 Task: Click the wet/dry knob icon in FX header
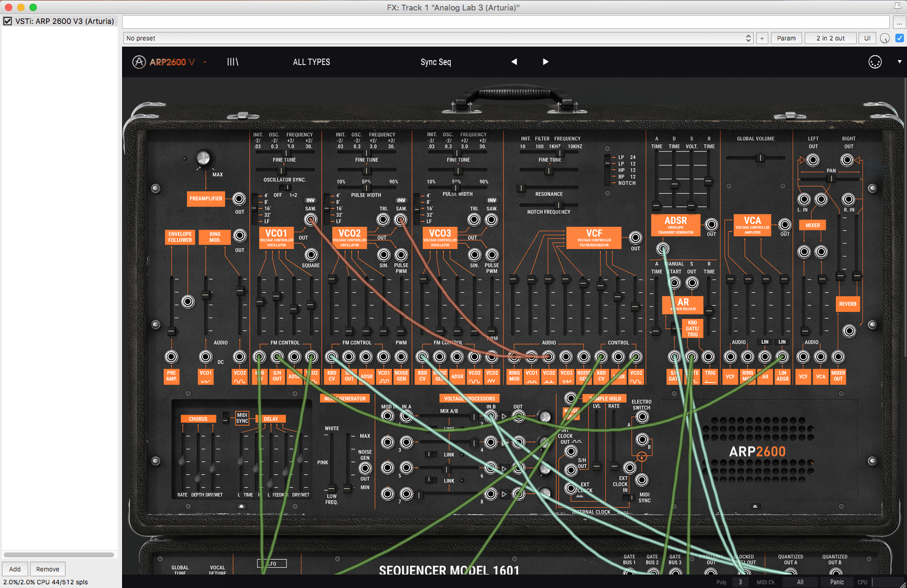coord(885,38)
